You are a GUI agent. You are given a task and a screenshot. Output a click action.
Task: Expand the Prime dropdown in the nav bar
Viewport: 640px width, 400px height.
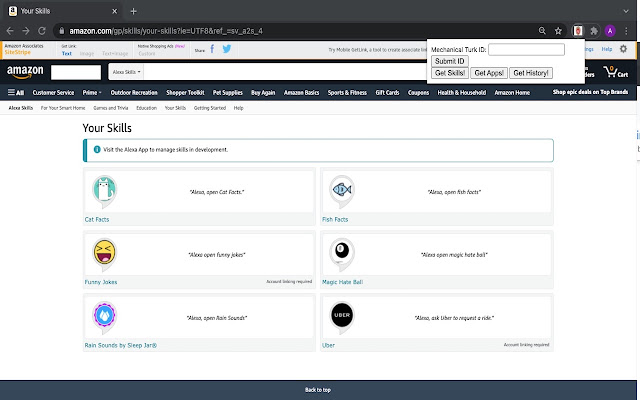pos(92,93)
